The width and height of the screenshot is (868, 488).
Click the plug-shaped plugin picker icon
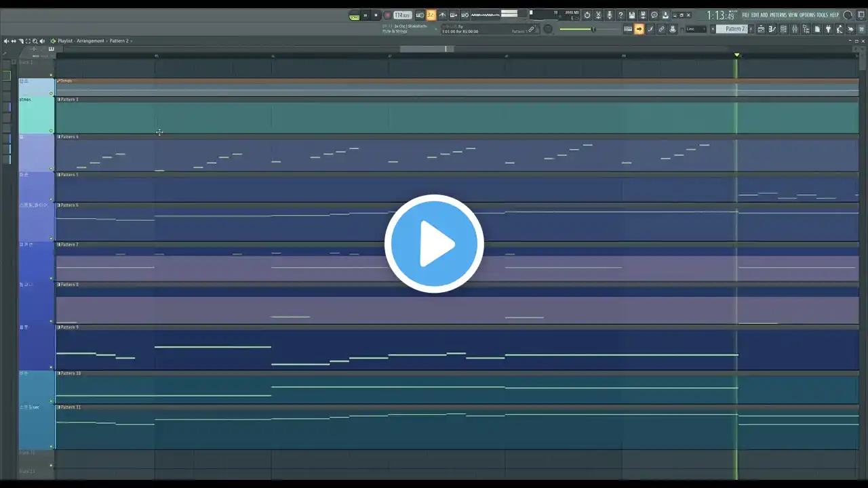[829, 28]
